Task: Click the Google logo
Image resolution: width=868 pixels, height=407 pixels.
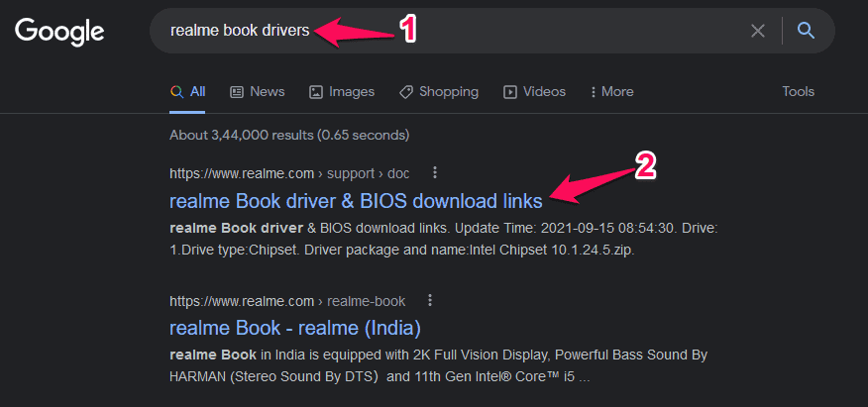Action: [59, 32]
